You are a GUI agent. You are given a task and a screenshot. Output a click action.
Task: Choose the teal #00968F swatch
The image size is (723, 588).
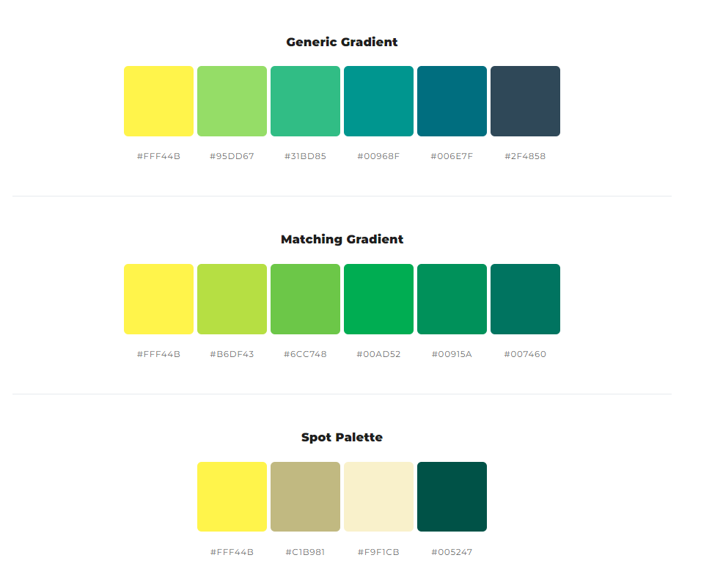tap(378, 101)
